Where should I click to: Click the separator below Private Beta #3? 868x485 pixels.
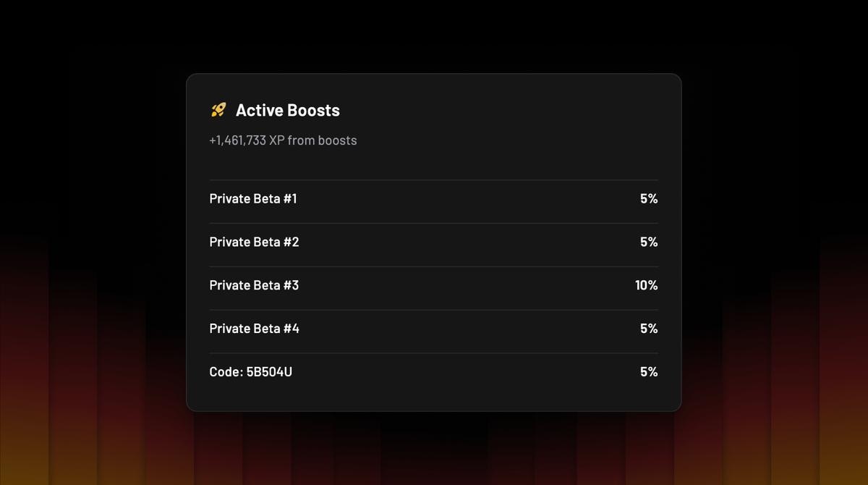point(433,307)
